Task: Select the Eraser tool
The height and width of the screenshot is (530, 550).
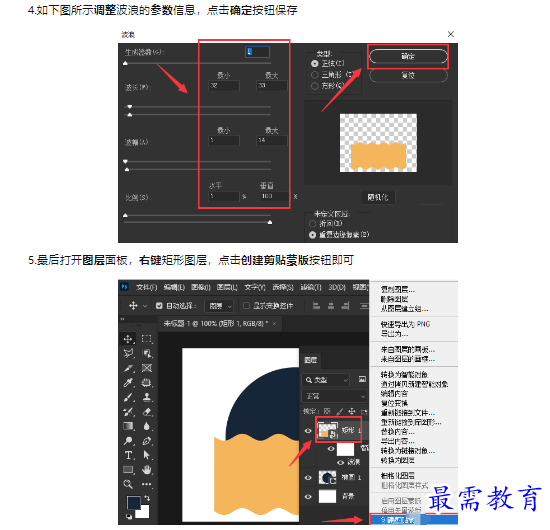Action: (147, 411)
